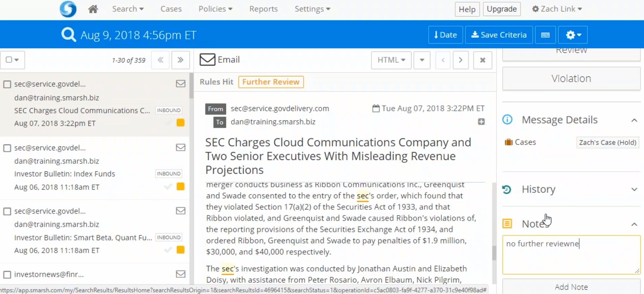
Task: Click the 1-30 of 359 results count
Action: pyautogui.click(x=129, y=60)
